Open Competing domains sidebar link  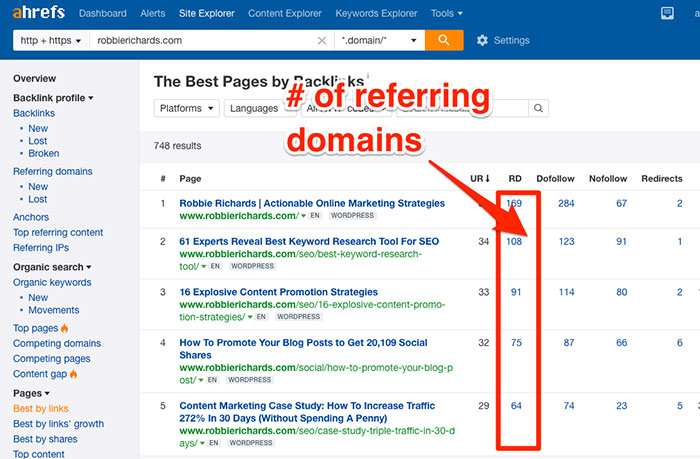(x=57, y=343)
